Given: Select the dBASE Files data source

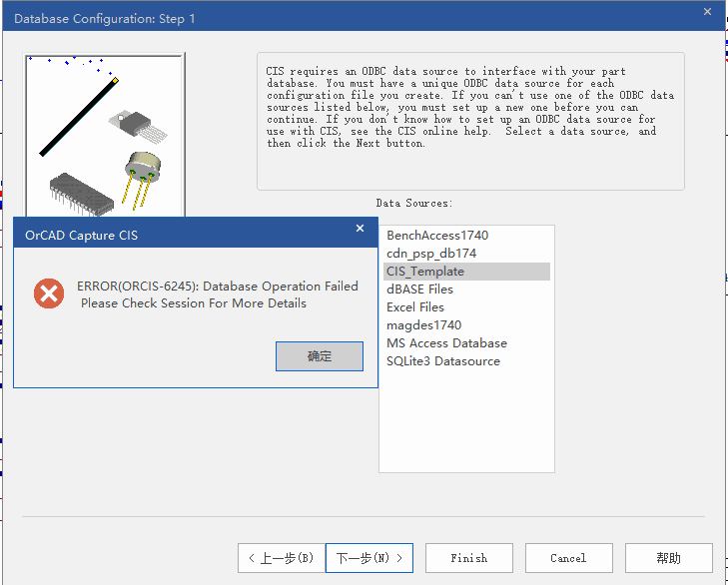Looking at the screenshot, I should [x=466, y=290].
